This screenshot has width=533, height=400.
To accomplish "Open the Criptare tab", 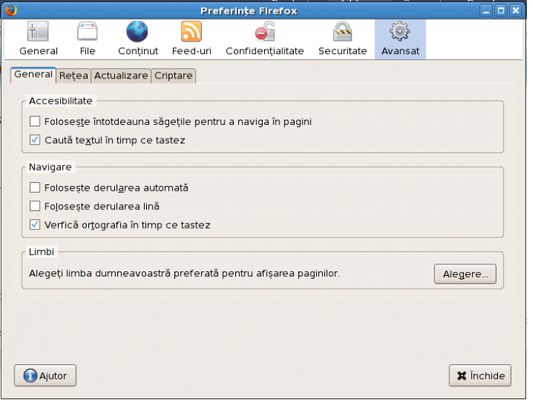I will tap(173, 75).
